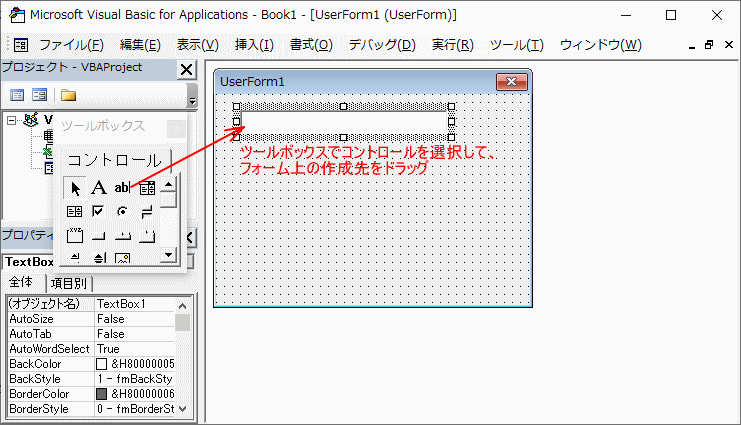The image size is (741, 425).
Task: Click the form control icon before ファイル menu
Action: tap(21, 45)
